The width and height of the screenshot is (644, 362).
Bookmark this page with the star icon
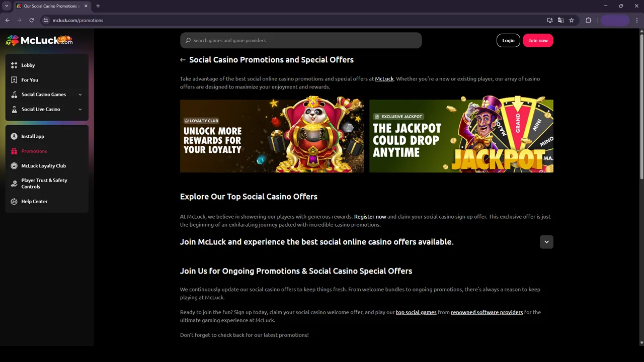pos(572,21)
